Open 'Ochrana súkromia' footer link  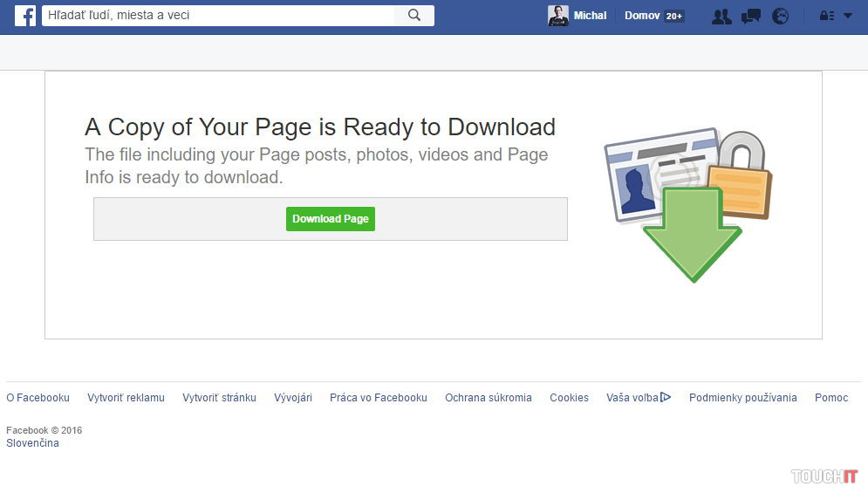tap(489, 398)
